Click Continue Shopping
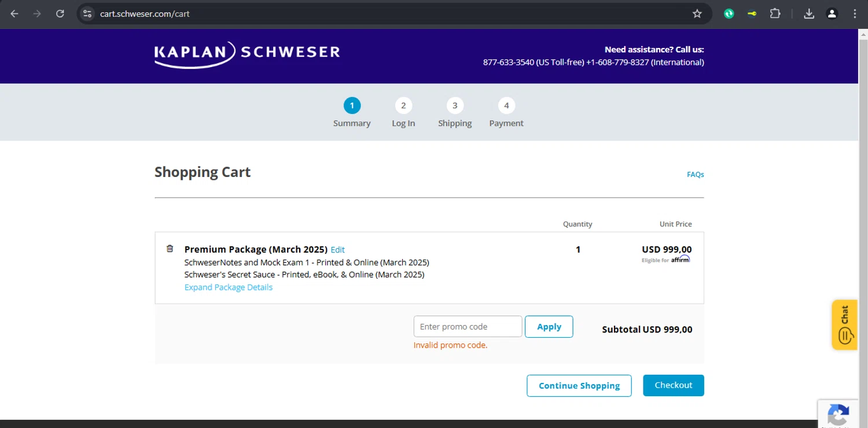The image size is (868, 428). 579,386
